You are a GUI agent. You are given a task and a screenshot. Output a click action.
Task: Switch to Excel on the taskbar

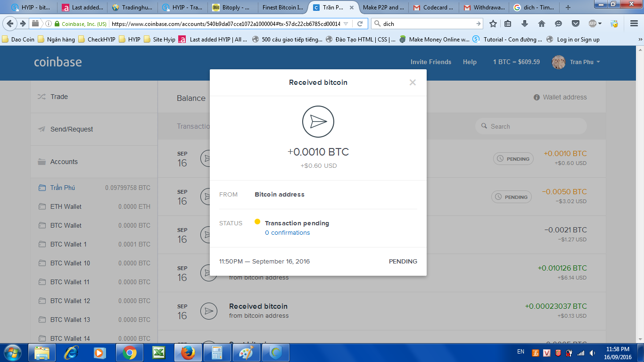tap(159, 353)
